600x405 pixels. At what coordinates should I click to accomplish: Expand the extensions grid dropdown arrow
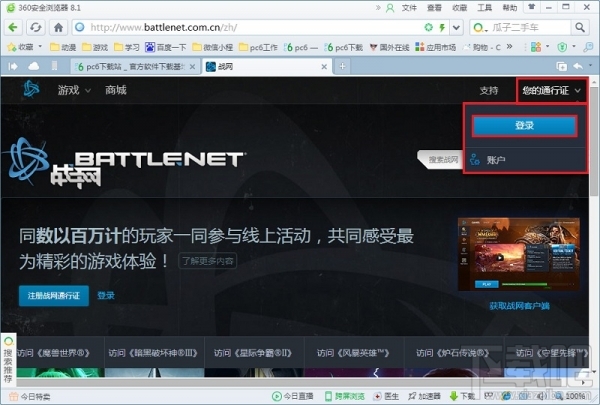(547, 47)
